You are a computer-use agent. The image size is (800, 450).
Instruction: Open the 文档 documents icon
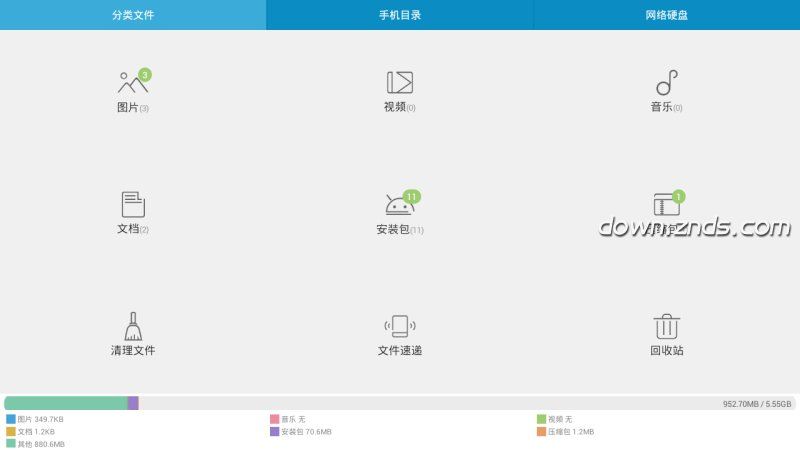click(x=133, y=204)
